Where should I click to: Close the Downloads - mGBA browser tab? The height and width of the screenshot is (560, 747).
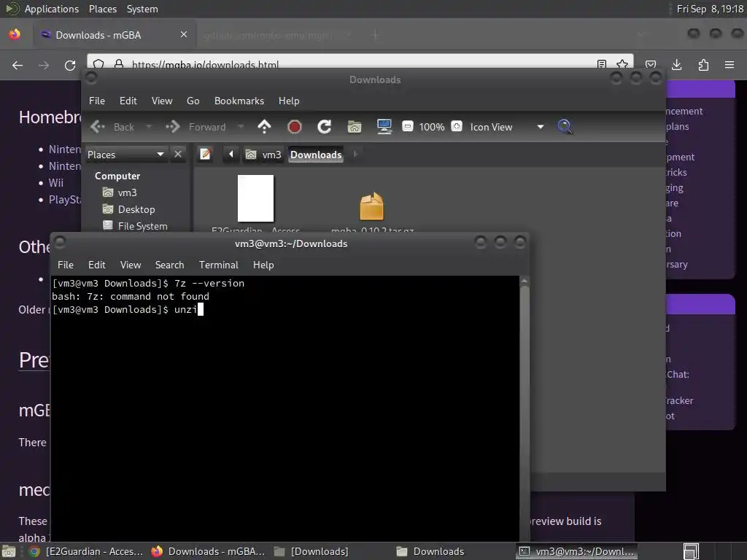pyautogui.click(x=184, y=34)
